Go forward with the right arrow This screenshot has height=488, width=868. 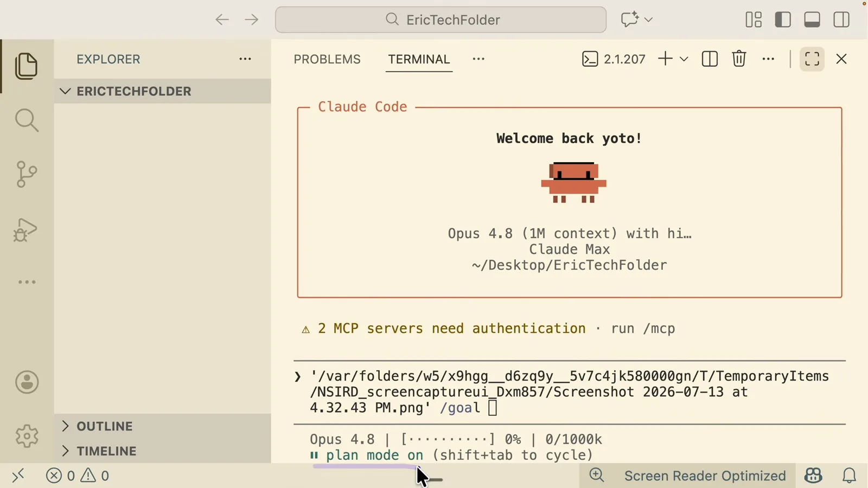tap(251, 20)
